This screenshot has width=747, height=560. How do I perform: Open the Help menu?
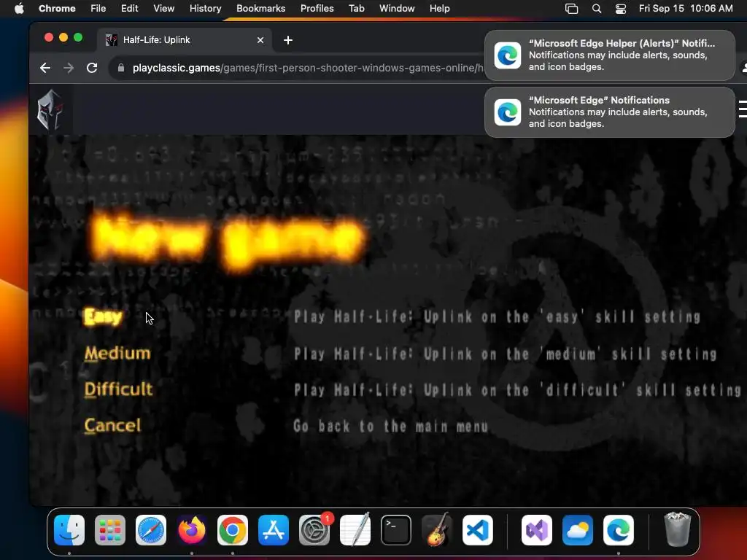439,9
